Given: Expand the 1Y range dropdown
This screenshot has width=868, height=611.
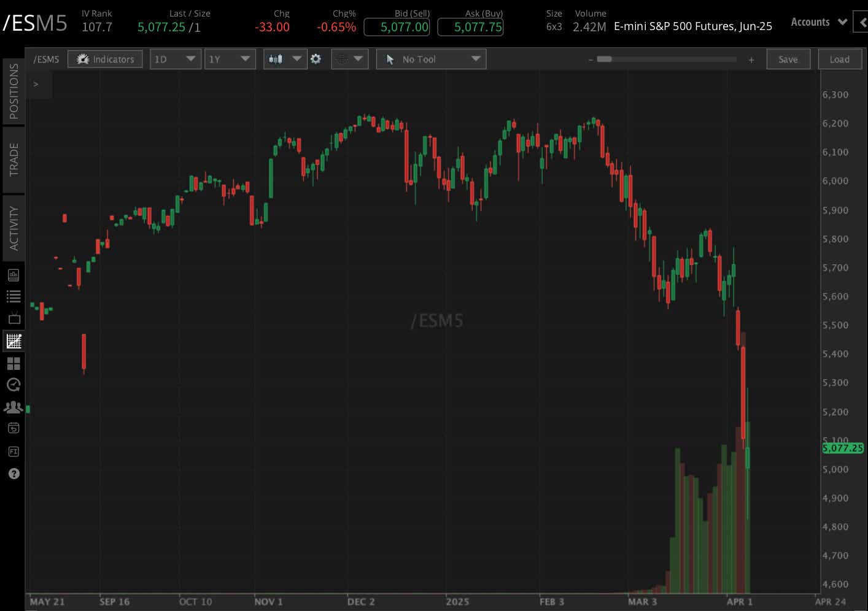Looking at the screenshot, I should 230,59.
